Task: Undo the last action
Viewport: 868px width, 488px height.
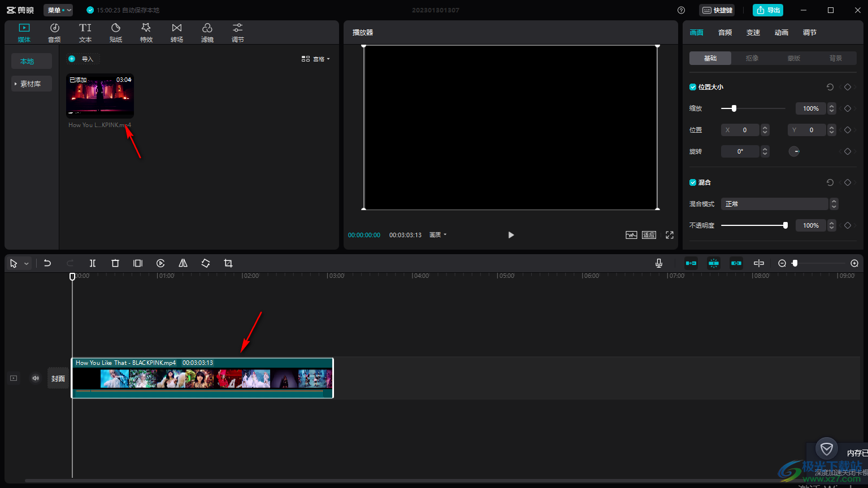Action: (x=47, y=263)
